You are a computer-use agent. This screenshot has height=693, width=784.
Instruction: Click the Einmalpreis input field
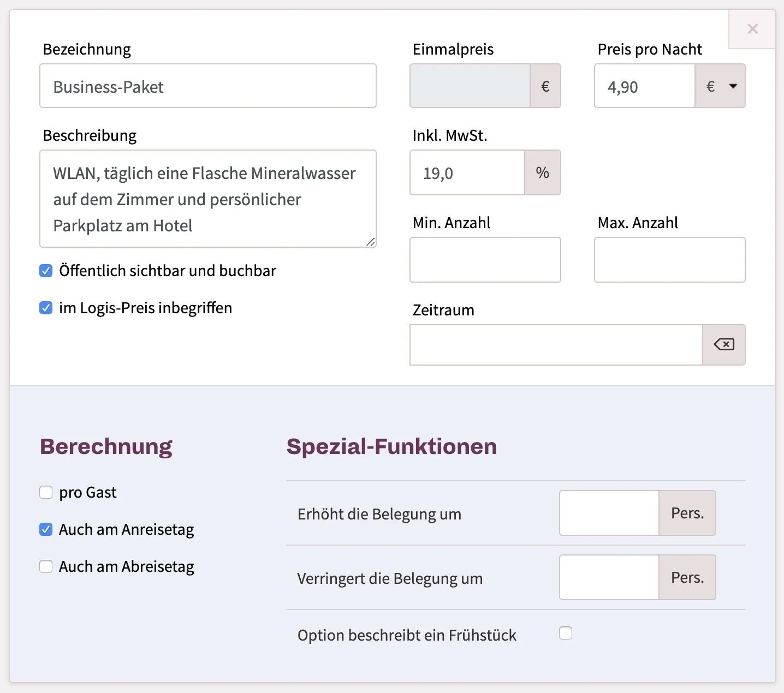470,86
